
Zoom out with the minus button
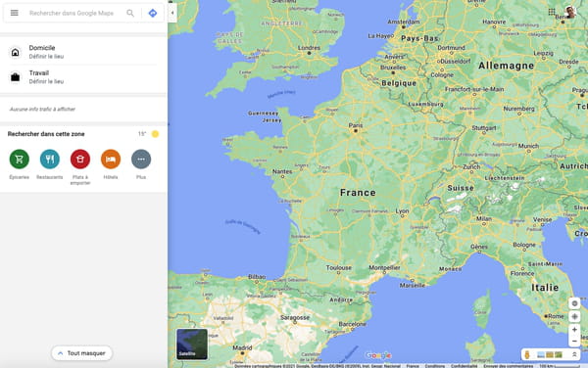coord(574,341)
